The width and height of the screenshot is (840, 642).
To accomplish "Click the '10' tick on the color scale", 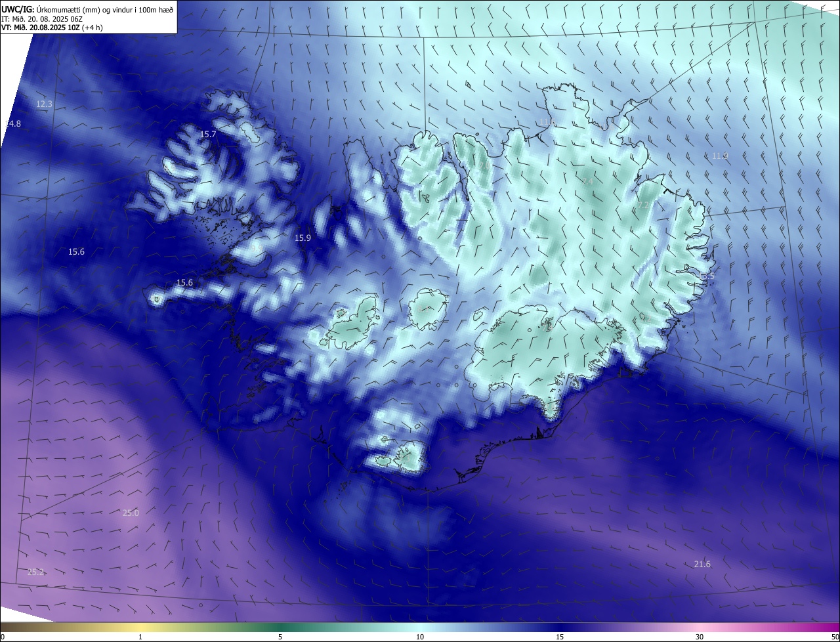I will 420,637.
